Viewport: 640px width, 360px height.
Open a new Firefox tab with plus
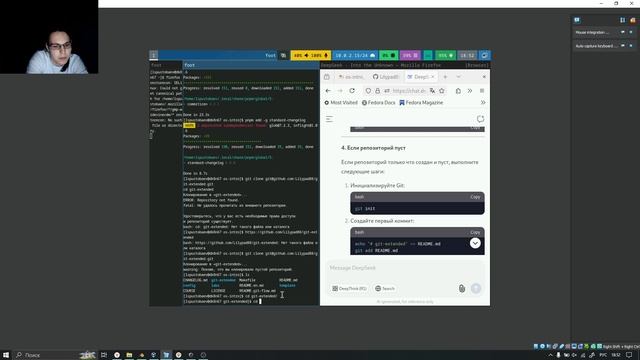tap(445, 77)
